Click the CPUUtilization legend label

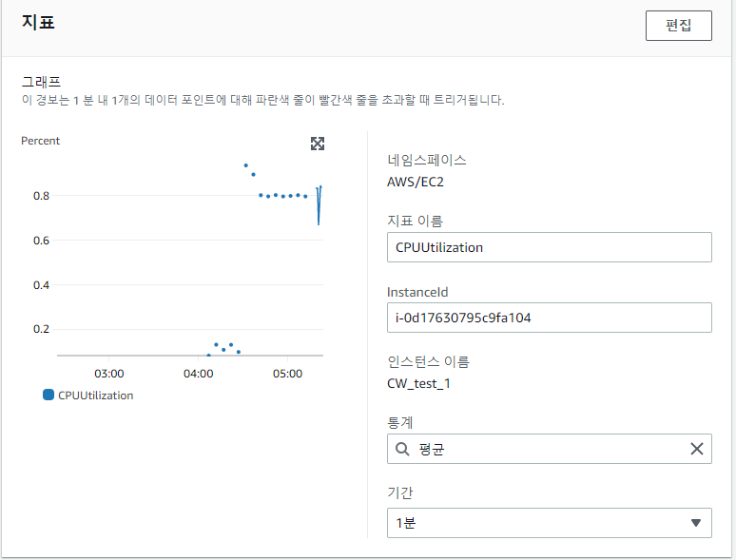click(x=96, y=396)
